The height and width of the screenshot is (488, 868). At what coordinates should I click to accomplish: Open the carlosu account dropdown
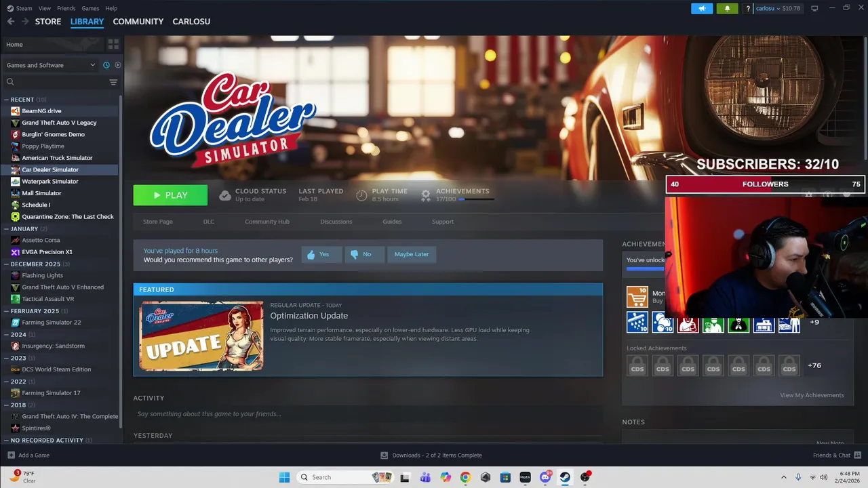[x=778, y=9]
